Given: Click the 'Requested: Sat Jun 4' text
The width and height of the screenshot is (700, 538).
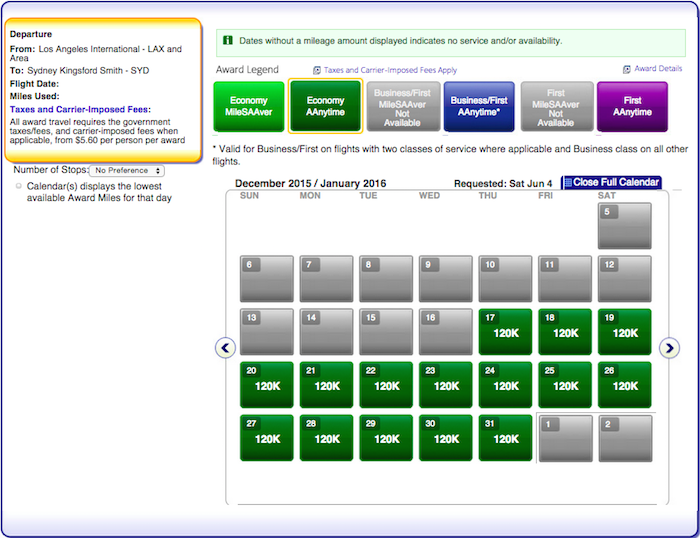Looking at the screenshot, I should [x=503, y=184].
